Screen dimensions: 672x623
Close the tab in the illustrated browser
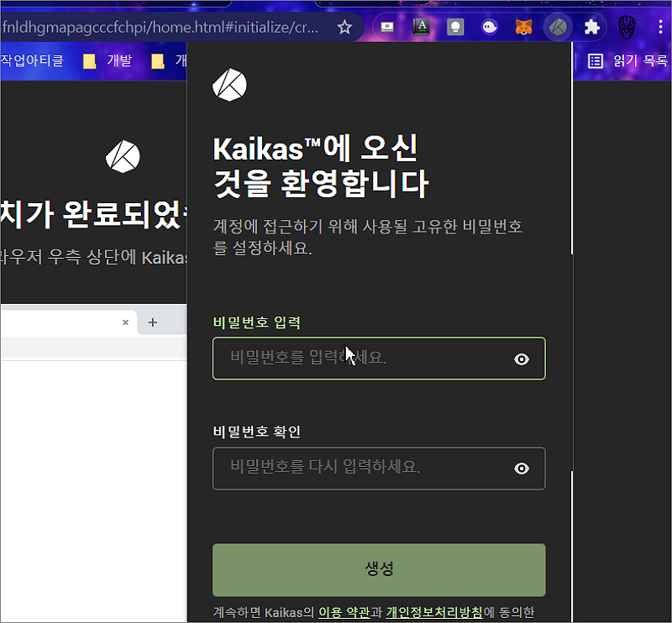click(125, 323)
